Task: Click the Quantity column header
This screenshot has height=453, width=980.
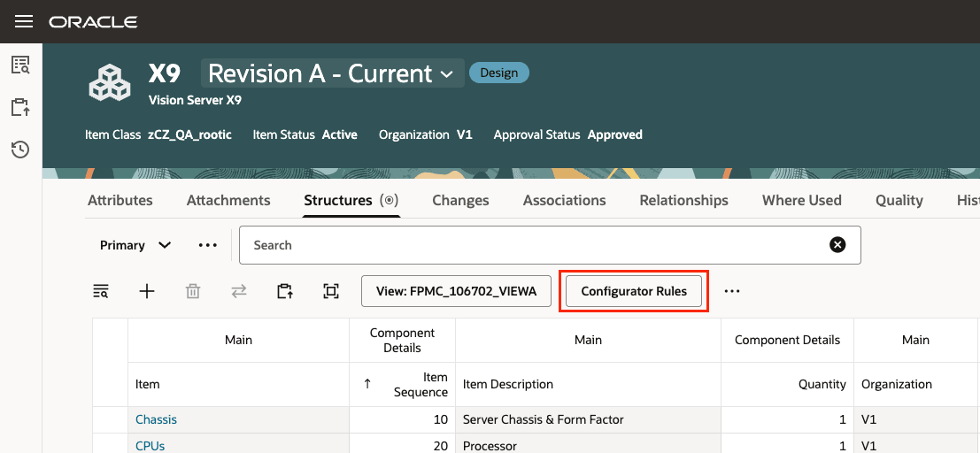Action: click(788, 384)
